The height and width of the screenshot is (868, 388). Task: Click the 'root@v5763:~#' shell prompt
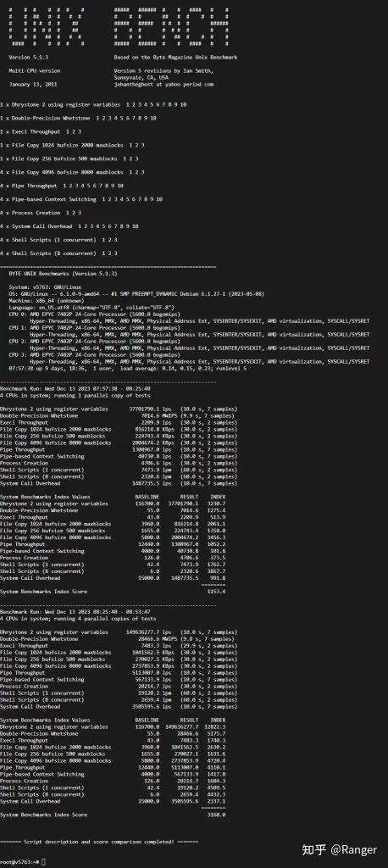(19, 862)
